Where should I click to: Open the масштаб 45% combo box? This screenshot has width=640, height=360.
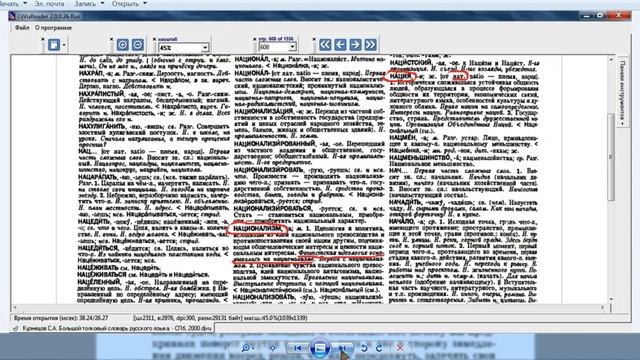pos(183,47)
